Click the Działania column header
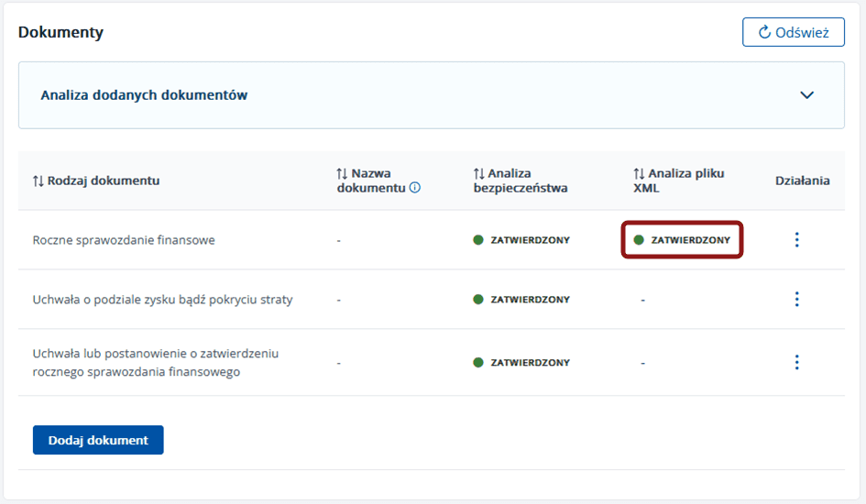This screenshot has width=866, height=504. coord(802,181)
